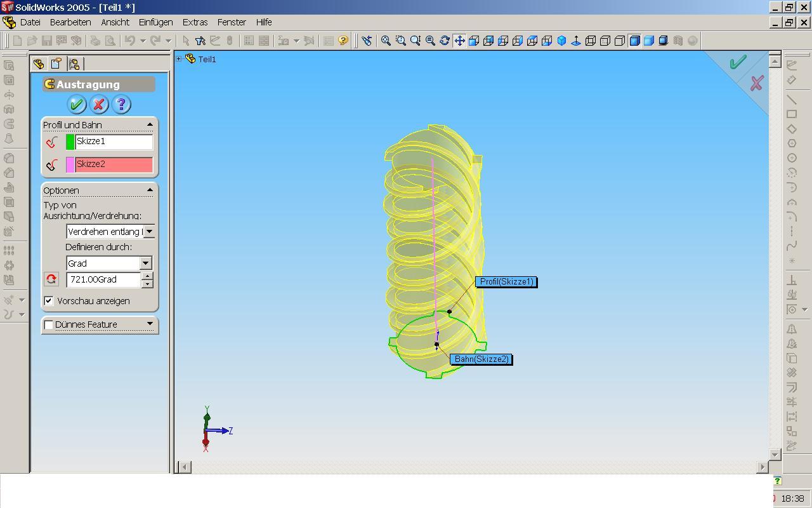Pick the Rectangle sketch tool

[792, 114]
